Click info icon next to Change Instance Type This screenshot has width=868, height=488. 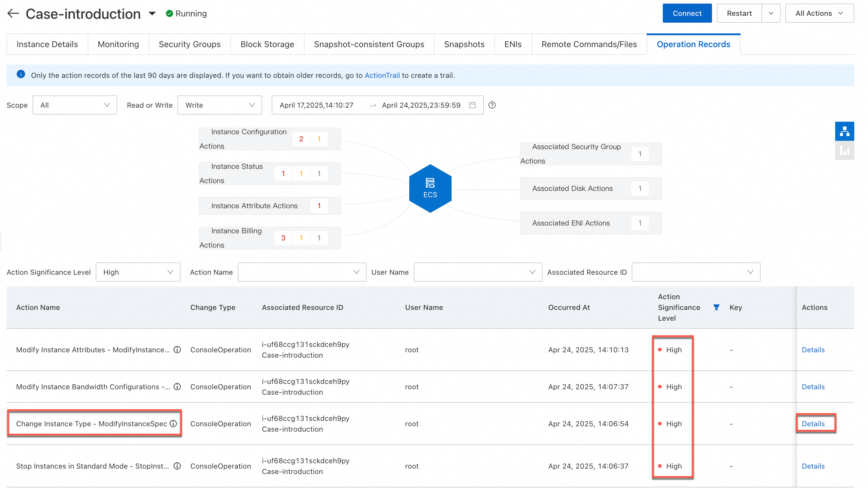pos(173,424)
